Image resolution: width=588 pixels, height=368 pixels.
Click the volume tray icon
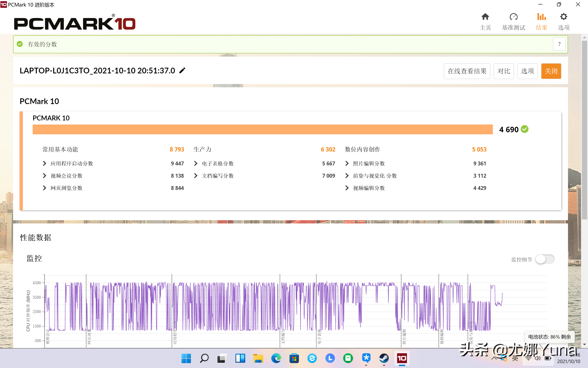(538, 358)
